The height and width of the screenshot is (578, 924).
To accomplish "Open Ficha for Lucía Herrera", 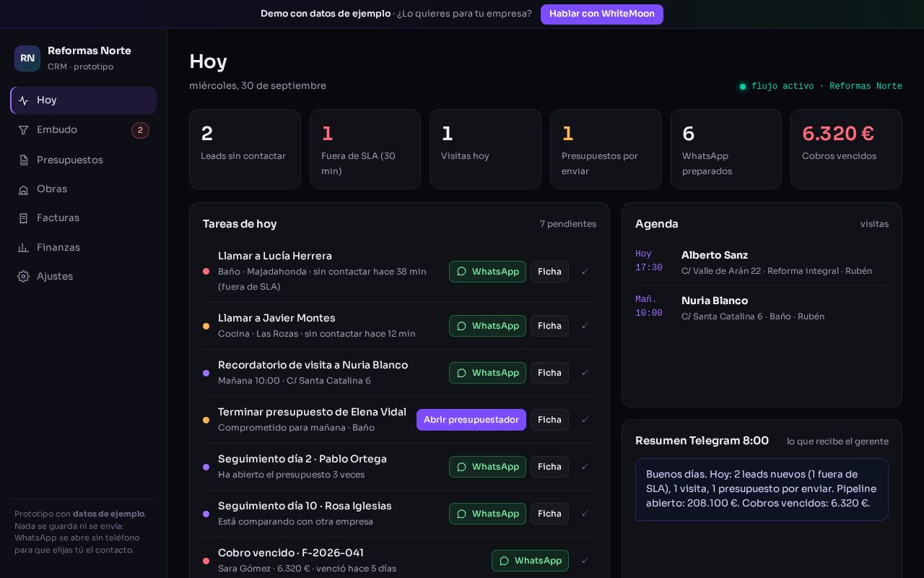I will click(x=549, y=272).
